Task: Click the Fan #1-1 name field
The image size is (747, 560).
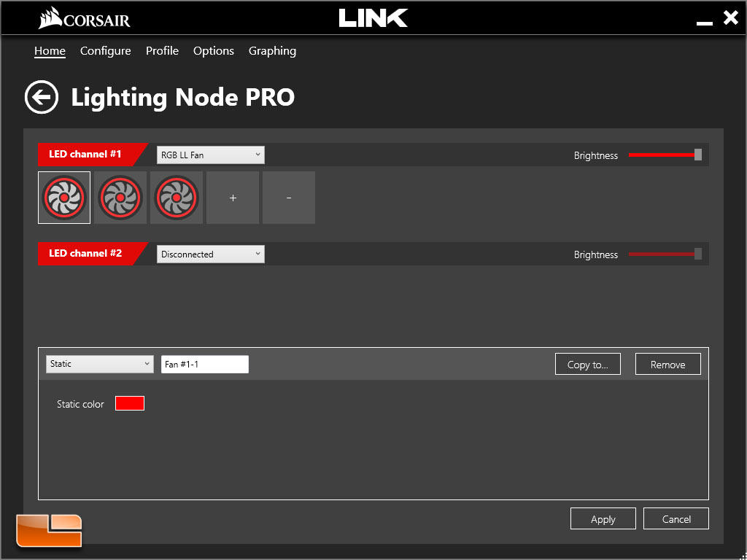Action: pyautogui.click(x=205, y=365)
